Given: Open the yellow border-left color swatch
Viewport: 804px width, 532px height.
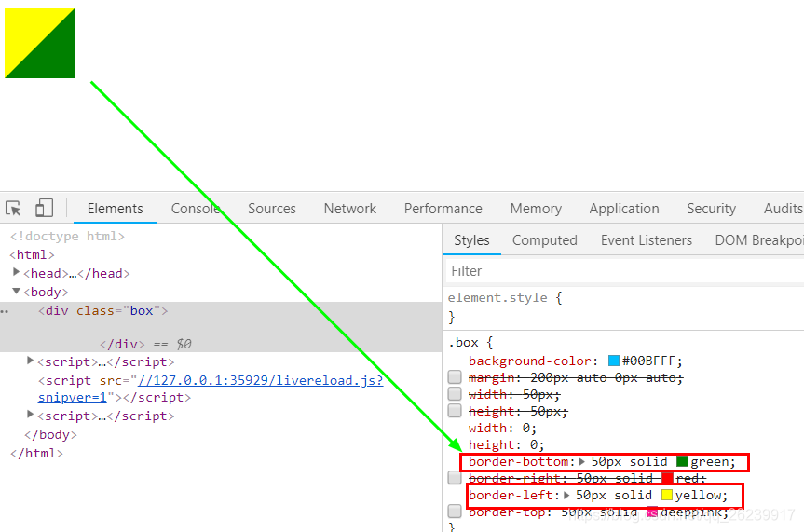Looking at the screenshot, I should pyautogui.click(x=666, y=495).
